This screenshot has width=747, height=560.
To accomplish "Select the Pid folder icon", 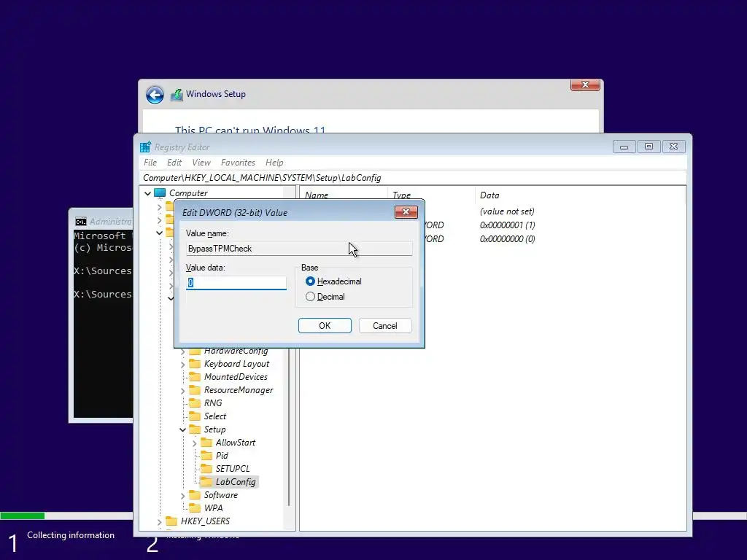I will 206,455.
